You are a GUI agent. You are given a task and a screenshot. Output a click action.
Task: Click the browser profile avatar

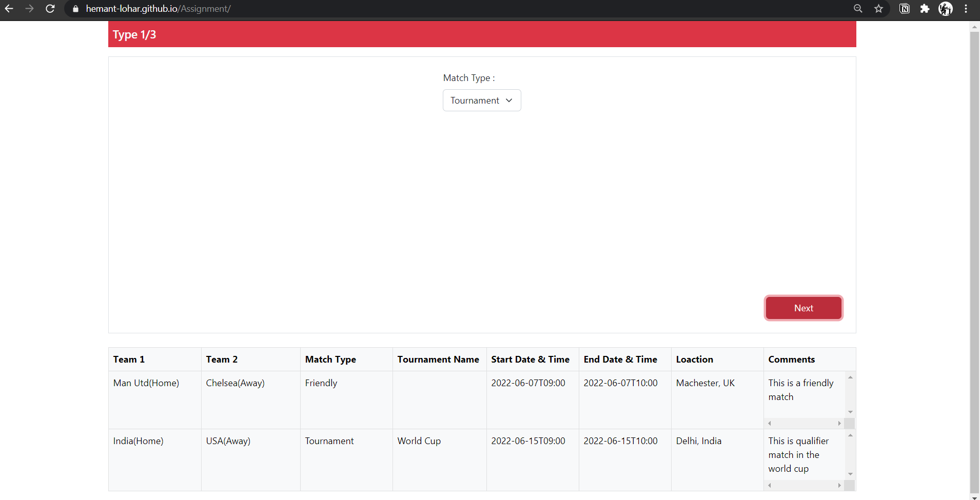(946, 9)
